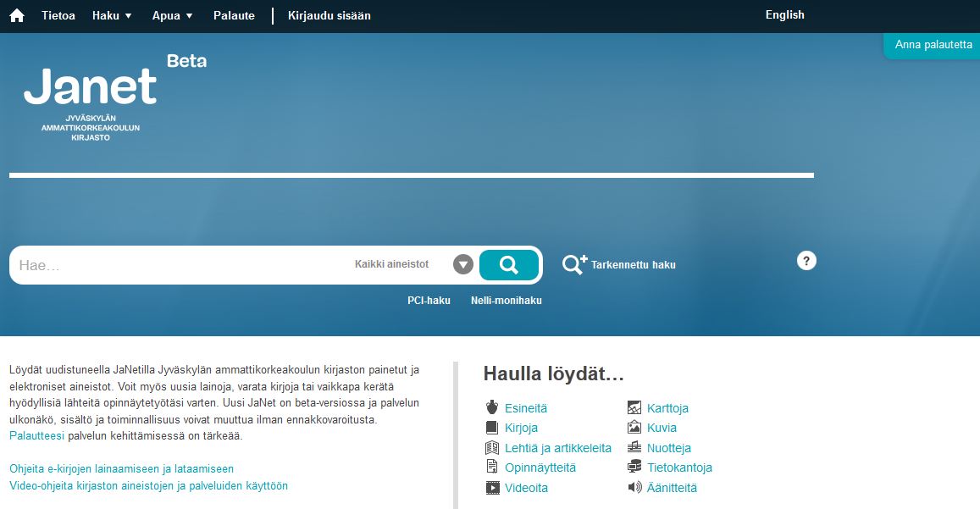
Task: Expand the Apua menu
Action: (173, 15)
